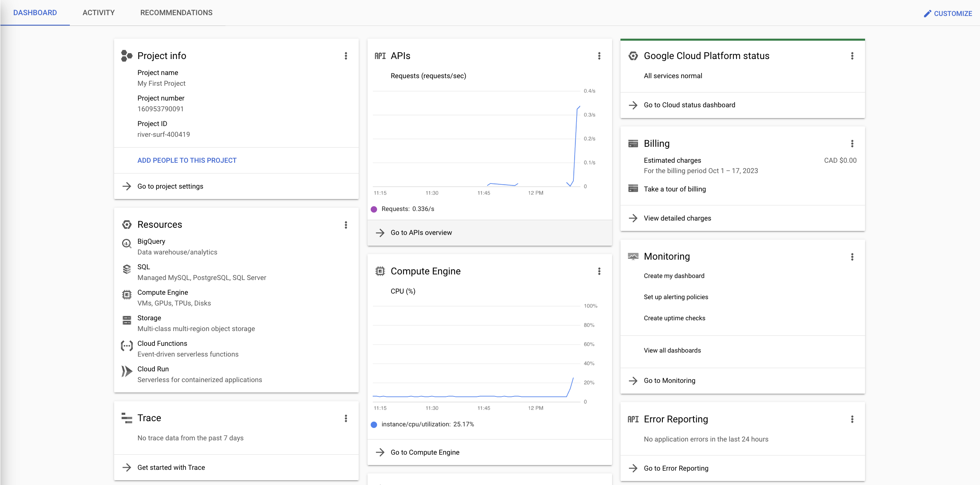The width and height of the screenshot is (980, 485).
Task: Click the pencil icon next to Customize
Action: (x=927, y=14)
